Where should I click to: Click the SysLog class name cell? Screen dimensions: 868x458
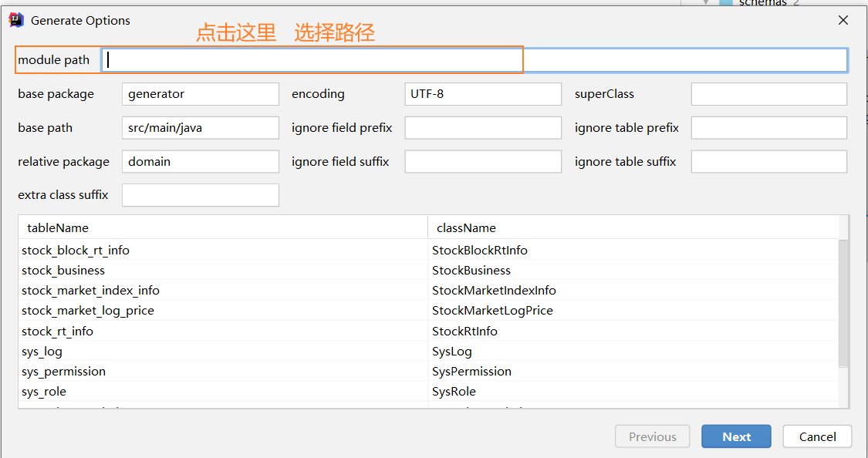pyautogui.click(x=633, y=352)
